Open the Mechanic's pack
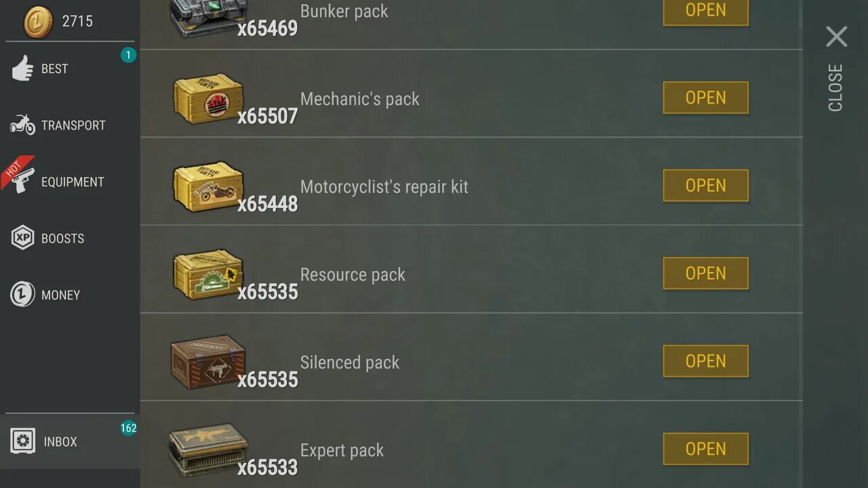The image size is (868, 488). [x=705, y=98]
